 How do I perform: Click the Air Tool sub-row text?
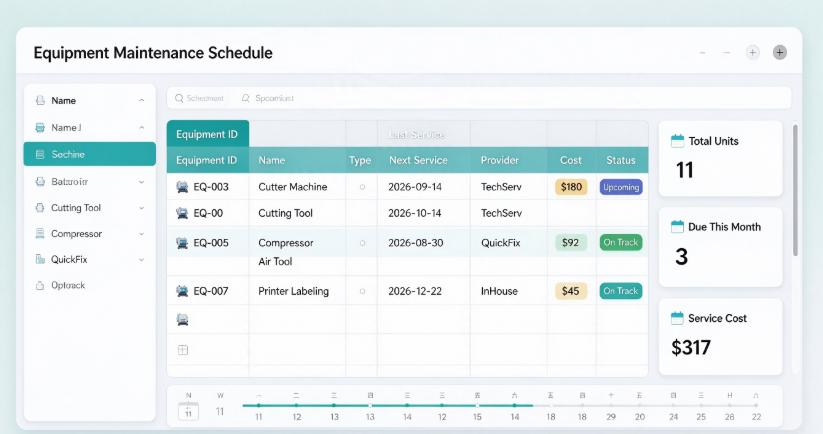[x=275, y=261]
